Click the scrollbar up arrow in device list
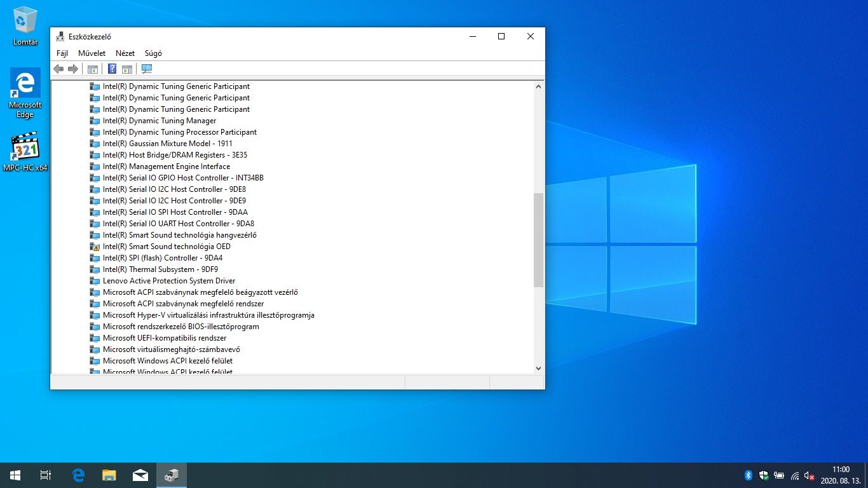This screenshot has height=488, width=868. (538, 86)
